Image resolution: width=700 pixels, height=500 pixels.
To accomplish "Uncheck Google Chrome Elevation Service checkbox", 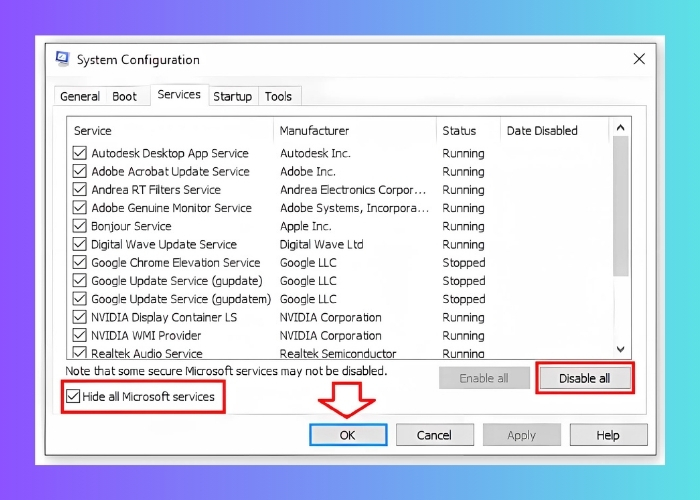I will (x=80, y=263).
